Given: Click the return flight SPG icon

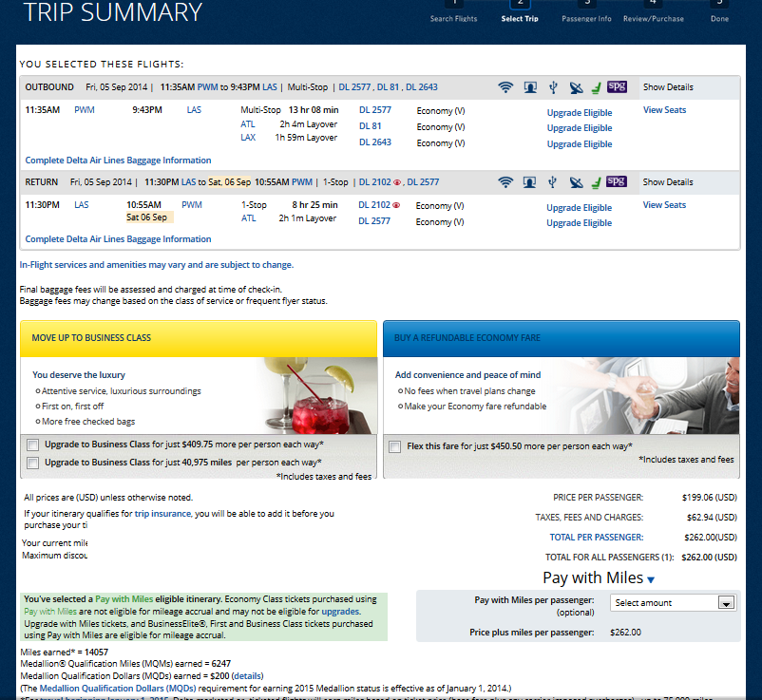Looking at the screenshot, I should click(x=617, y=181).
